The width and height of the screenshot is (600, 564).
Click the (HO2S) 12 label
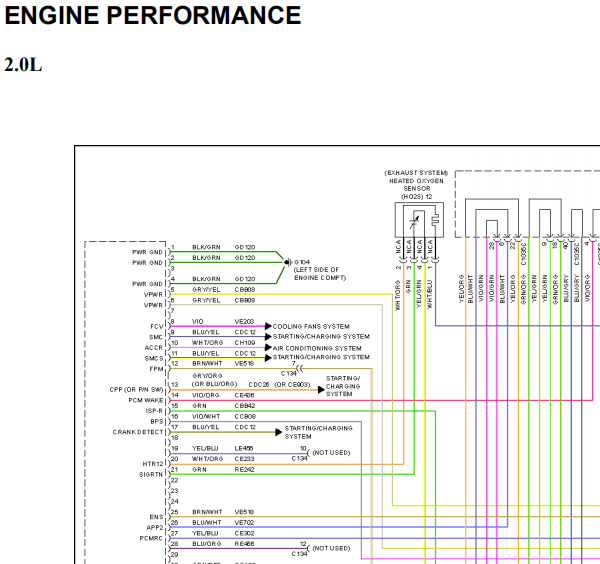(x=416, y=197)
